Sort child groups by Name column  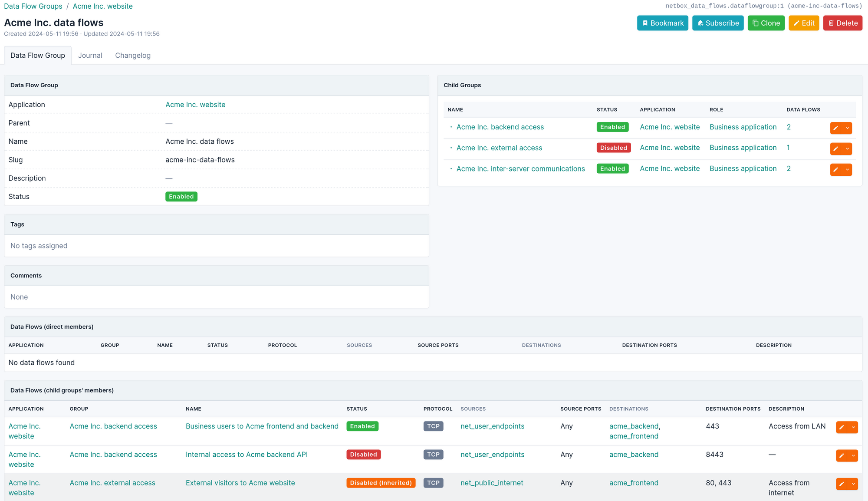[455, 110]
